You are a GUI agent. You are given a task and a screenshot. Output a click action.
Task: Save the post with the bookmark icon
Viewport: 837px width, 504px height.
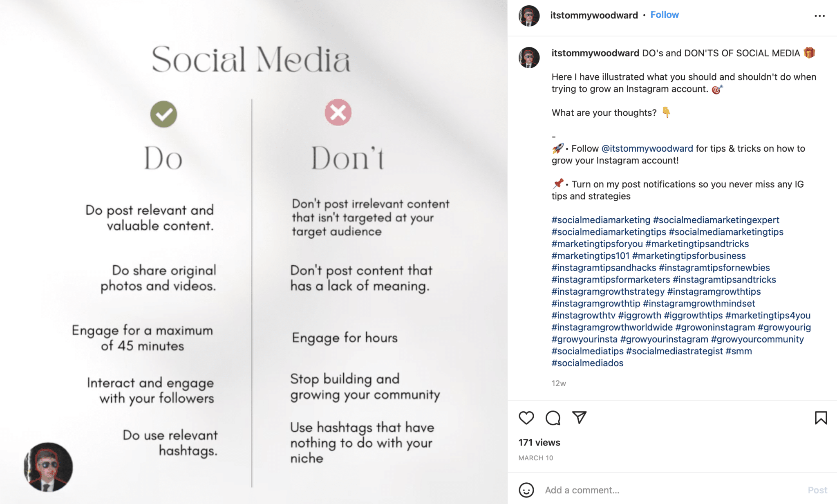[821, 418]
